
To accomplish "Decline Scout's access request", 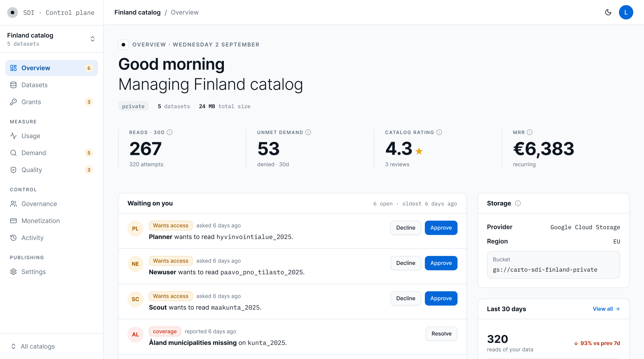I will 406,298.
